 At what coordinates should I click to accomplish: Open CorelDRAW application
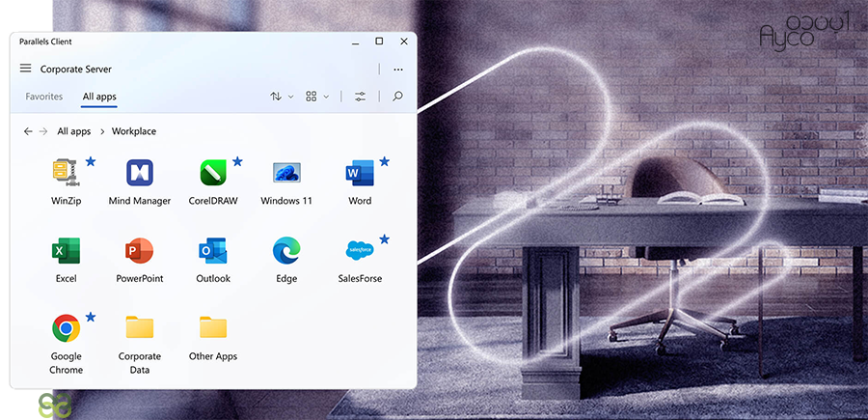(x=213, y=174)
